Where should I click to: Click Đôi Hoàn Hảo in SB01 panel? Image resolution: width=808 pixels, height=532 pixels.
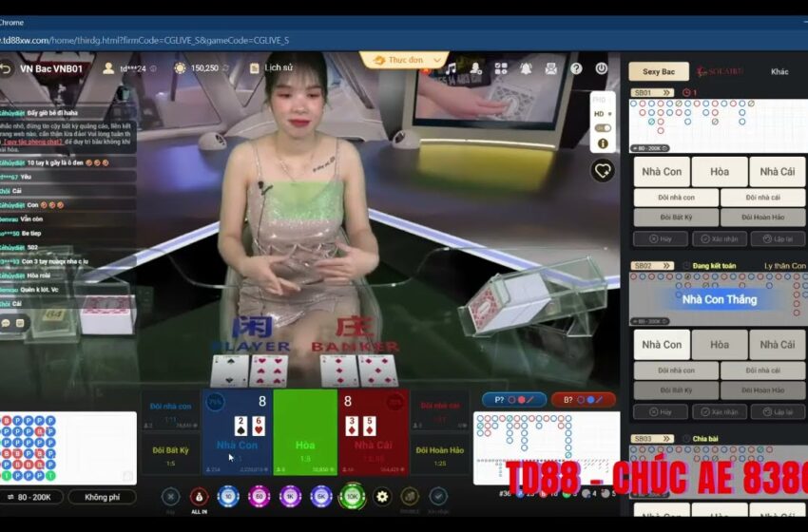tap(762, 218)
